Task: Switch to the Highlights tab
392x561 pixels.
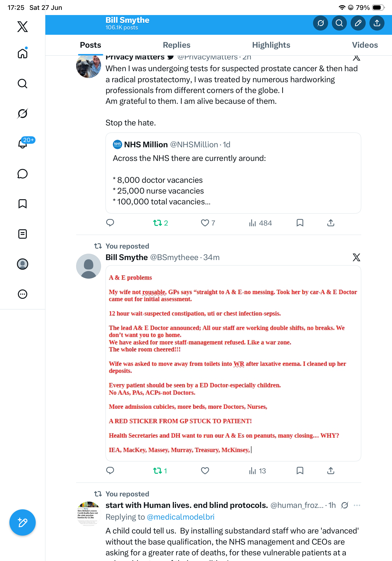Action: pos(271,45)
